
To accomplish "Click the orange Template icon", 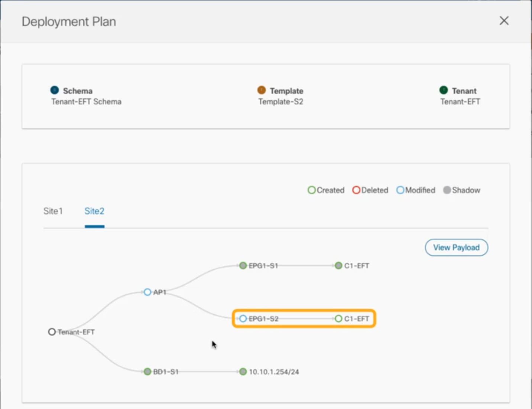I will pos(262,90).
